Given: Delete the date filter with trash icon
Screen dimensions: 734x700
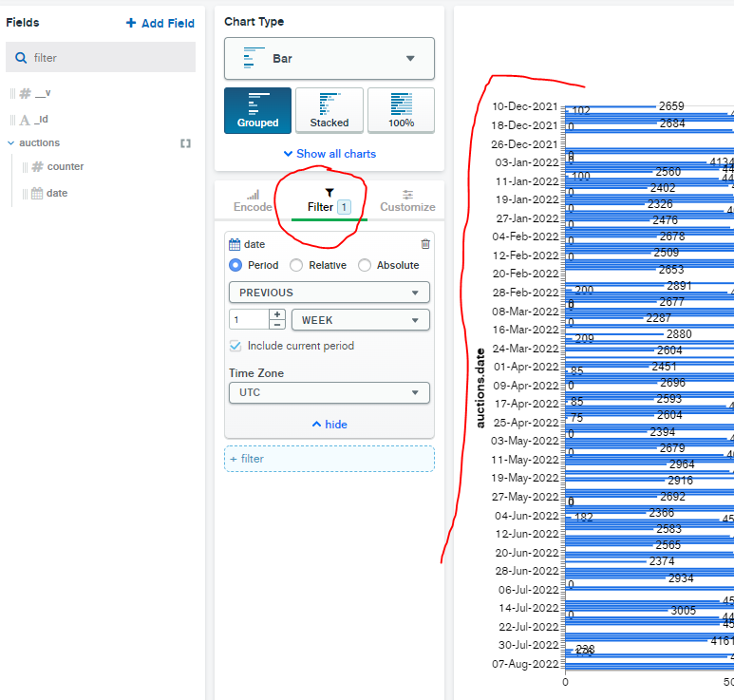Looking at the screenshot, I should click(x=425, y=244).
